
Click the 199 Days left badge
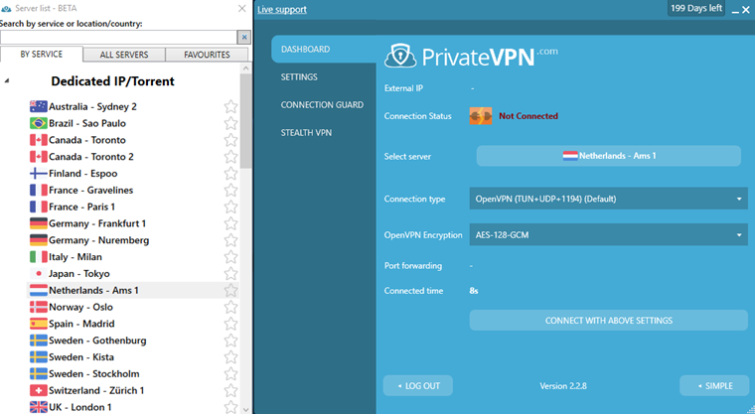(x=696, y=8)
